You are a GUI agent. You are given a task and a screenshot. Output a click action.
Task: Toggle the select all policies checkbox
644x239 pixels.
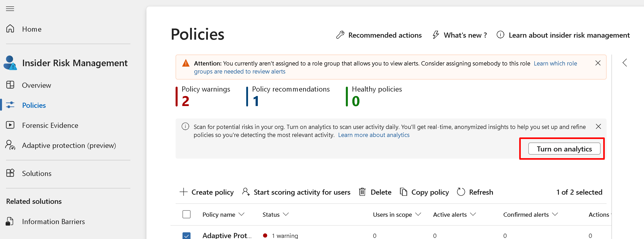pyautogui.click(x=186, y=214)
